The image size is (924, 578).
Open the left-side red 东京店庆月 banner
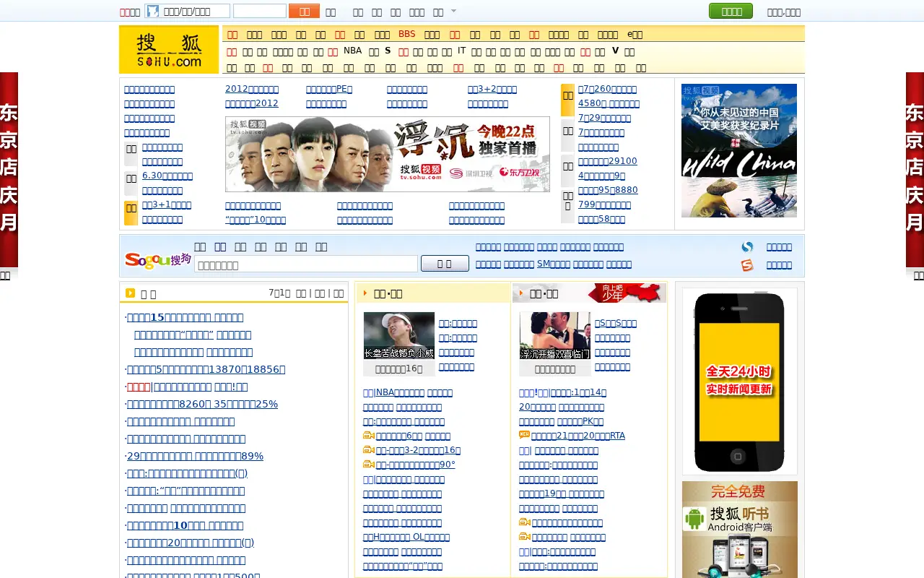click(x=9, y=170)
